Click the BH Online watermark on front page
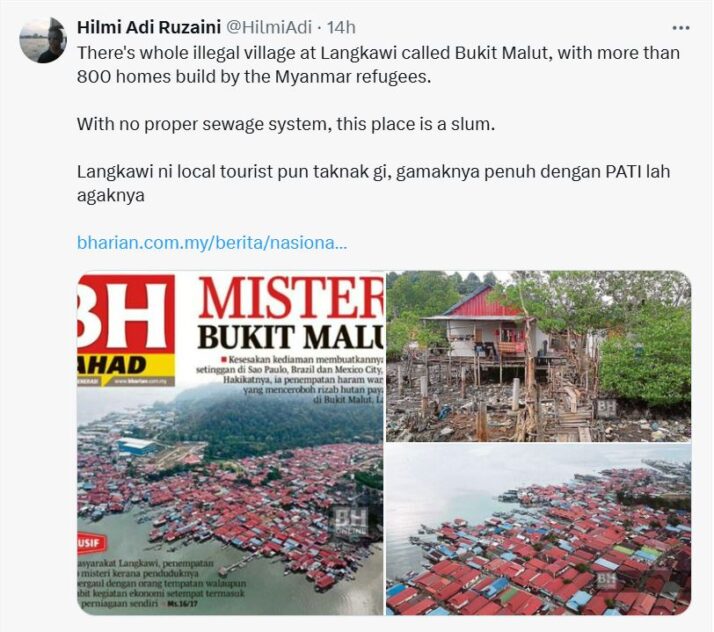The width and height of the screenshot is (714, 632). [x=351, y=523]
